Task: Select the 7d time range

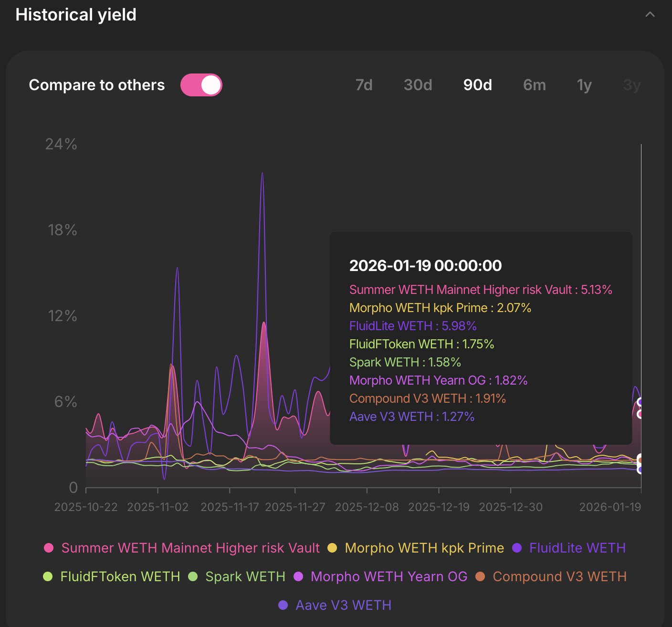Action: coord(364,85)
